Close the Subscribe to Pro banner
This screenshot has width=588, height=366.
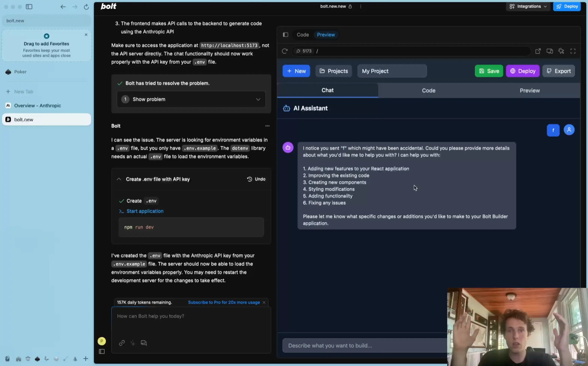coord(264,302)
